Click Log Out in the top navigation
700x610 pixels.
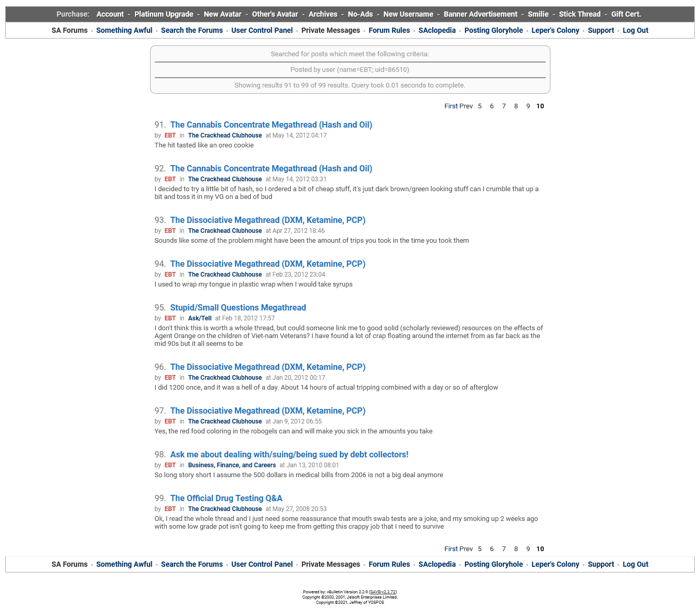click(635, 30)
